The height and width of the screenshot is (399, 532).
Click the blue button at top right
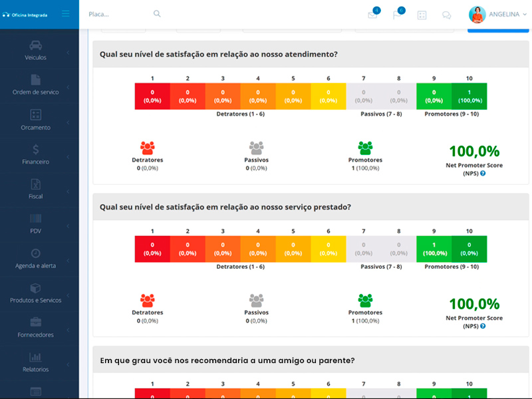click(498, 29)
